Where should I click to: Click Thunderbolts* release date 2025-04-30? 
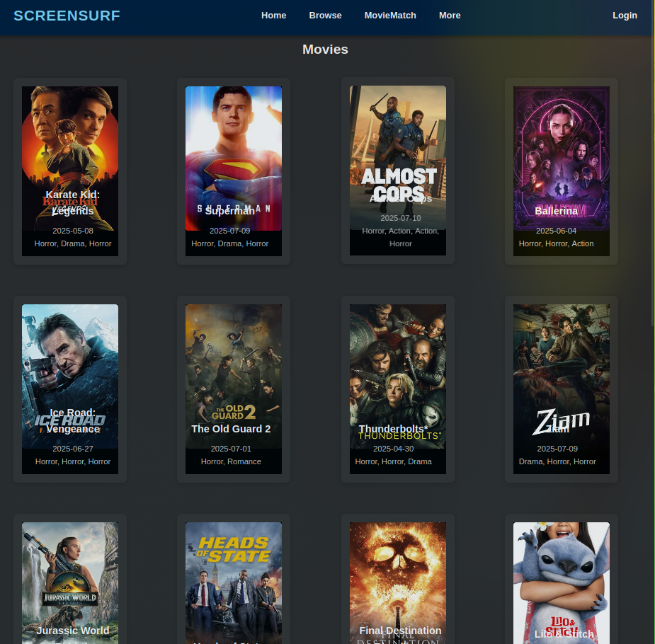(x=394, y=449)
